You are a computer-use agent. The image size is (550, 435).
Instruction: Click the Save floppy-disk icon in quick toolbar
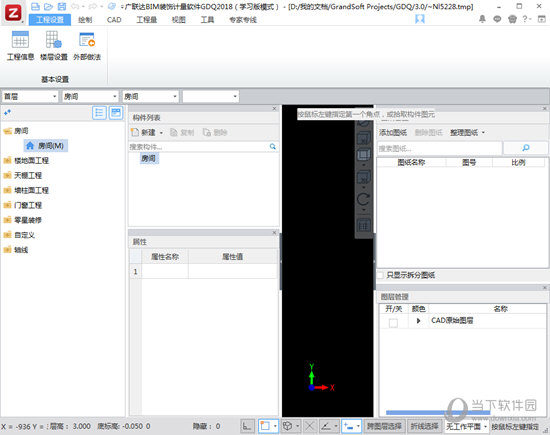[62, 6]
